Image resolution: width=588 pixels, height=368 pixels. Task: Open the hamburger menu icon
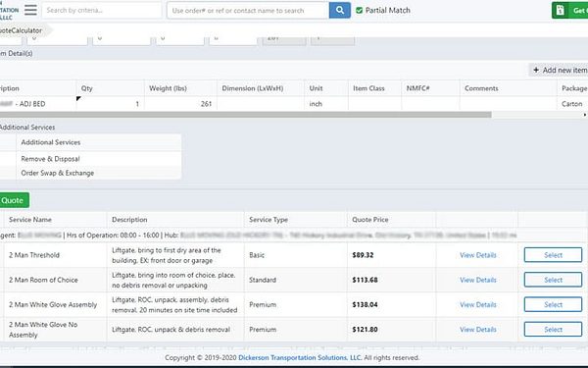[x=30, y=10]
